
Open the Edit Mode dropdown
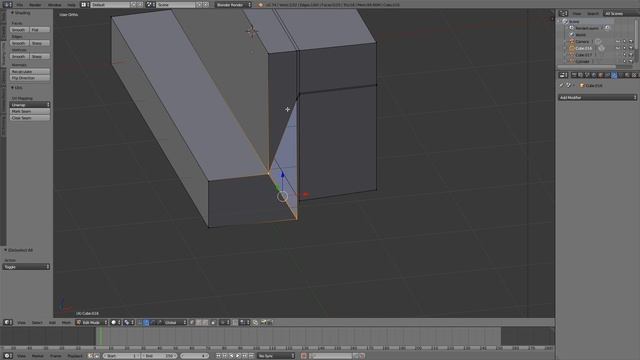tap(92, 322)
